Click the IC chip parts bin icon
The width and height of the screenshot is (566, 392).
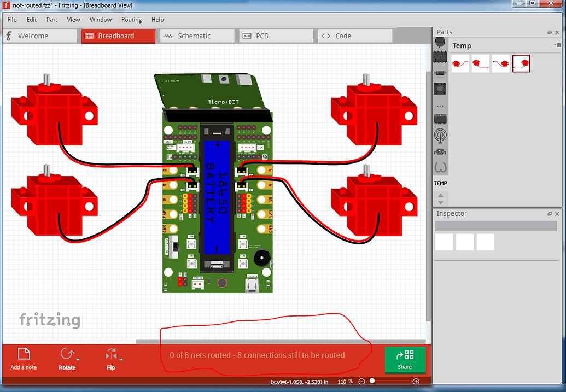[x=440, y=119]
